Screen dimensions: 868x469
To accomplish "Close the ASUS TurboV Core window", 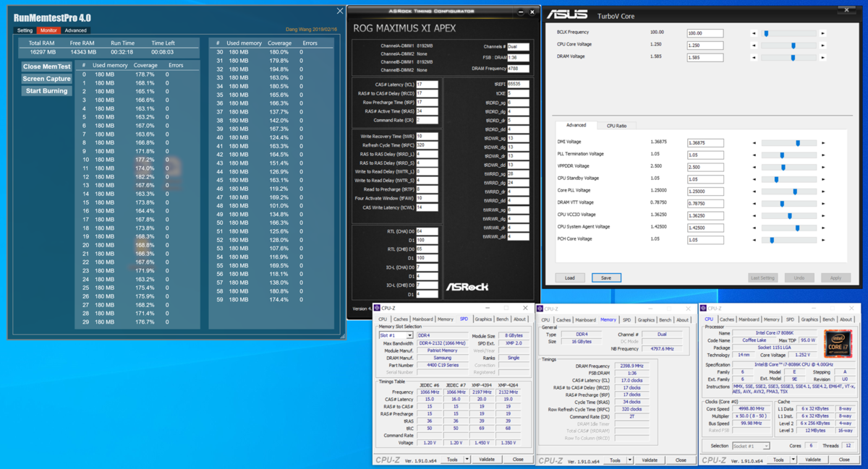I will pos(847,10).
